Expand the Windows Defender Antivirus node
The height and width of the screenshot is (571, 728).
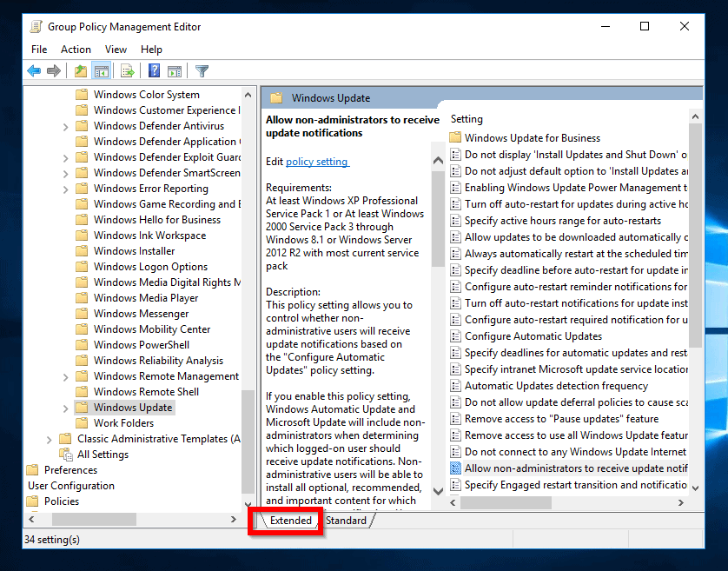coord(66,127)
